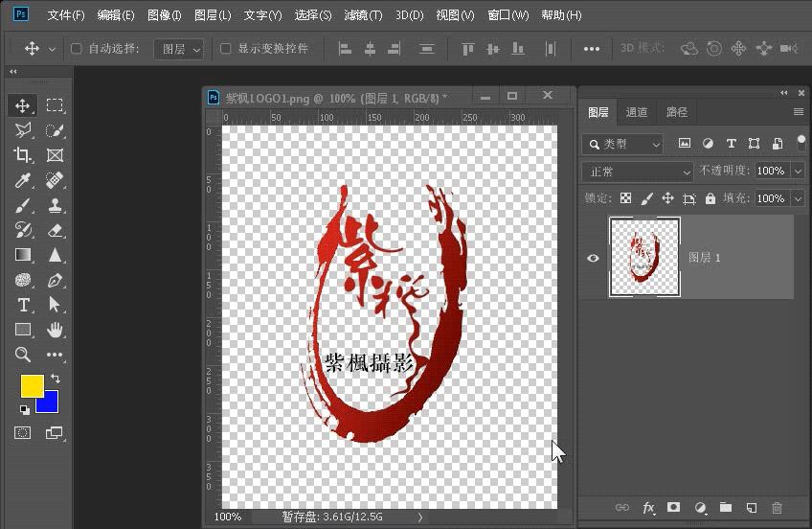Select the Rectangle shape tool
The image size is (812, 529).
coord(22,330)
